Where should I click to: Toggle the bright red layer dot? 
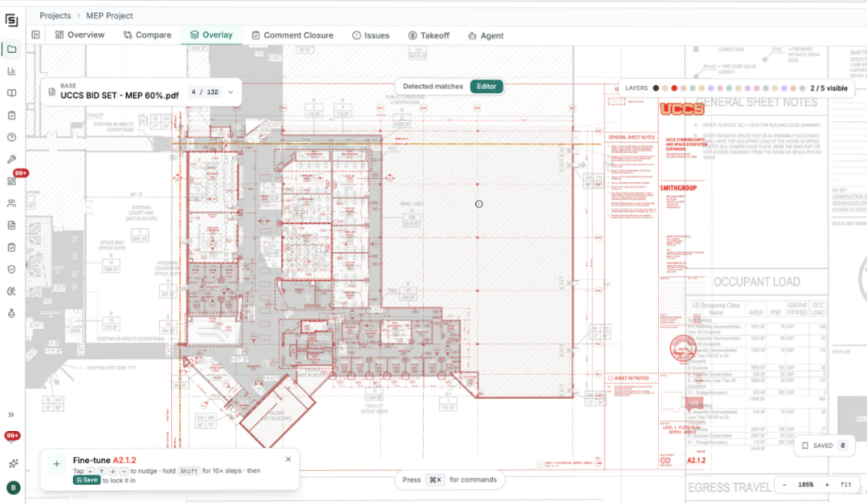(674, 88)
